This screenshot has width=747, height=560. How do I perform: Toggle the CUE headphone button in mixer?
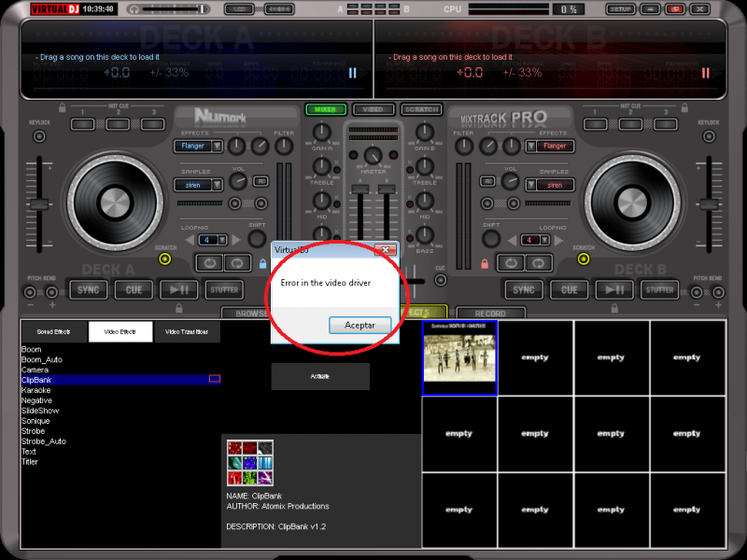coord(441,280)
